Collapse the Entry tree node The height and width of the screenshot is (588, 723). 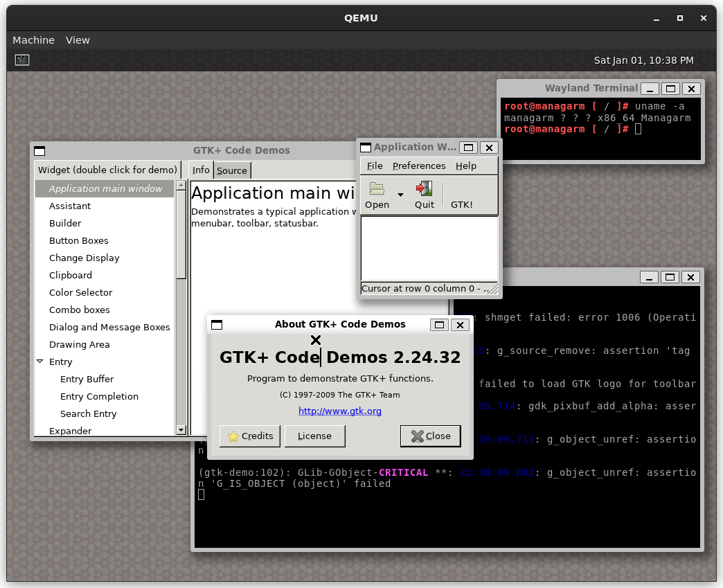coord(40,362)
